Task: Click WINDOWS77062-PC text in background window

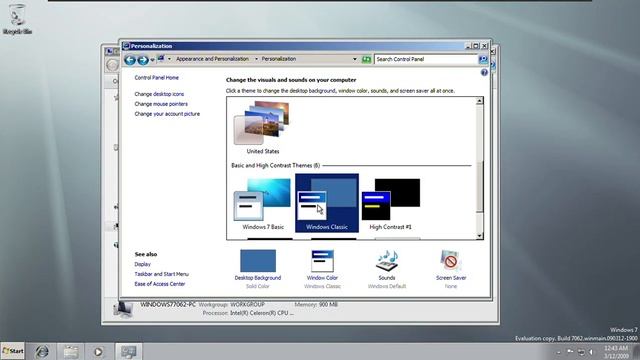Action: [168, 304]
